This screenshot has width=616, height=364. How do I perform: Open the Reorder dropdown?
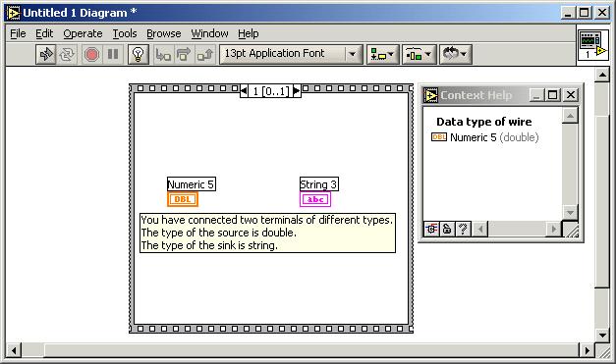coord(455,54)
